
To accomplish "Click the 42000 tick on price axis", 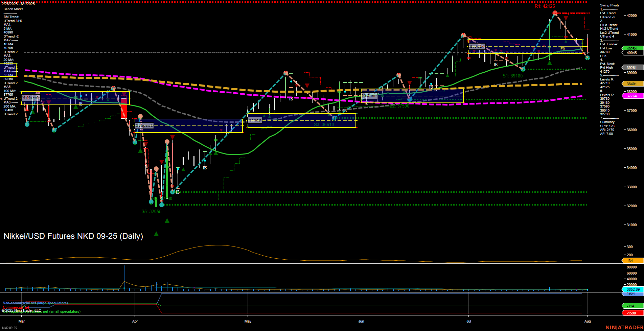I will 632,16.
